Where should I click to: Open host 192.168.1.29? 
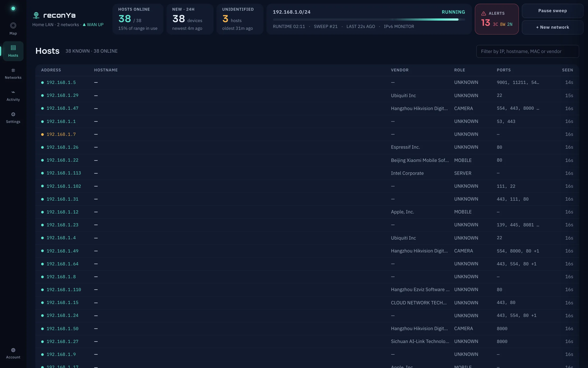[307, 95]
